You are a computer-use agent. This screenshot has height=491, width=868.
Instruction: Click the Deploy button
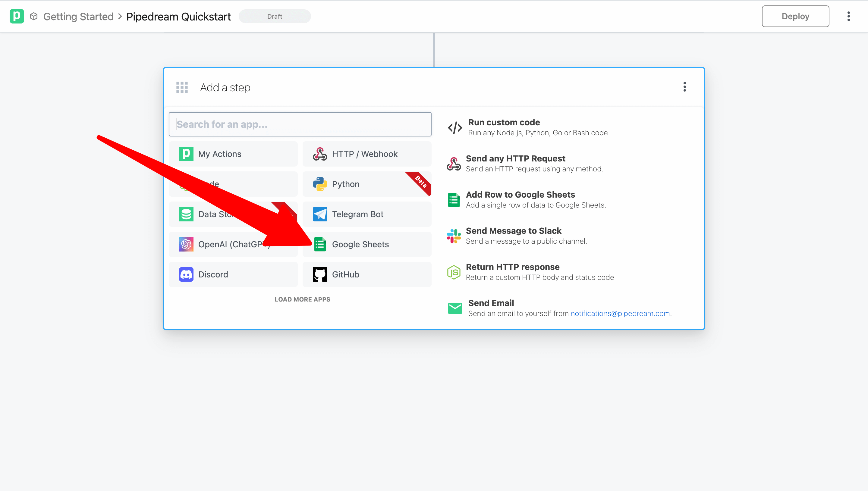pyautogui.click(x=795, y=16)
